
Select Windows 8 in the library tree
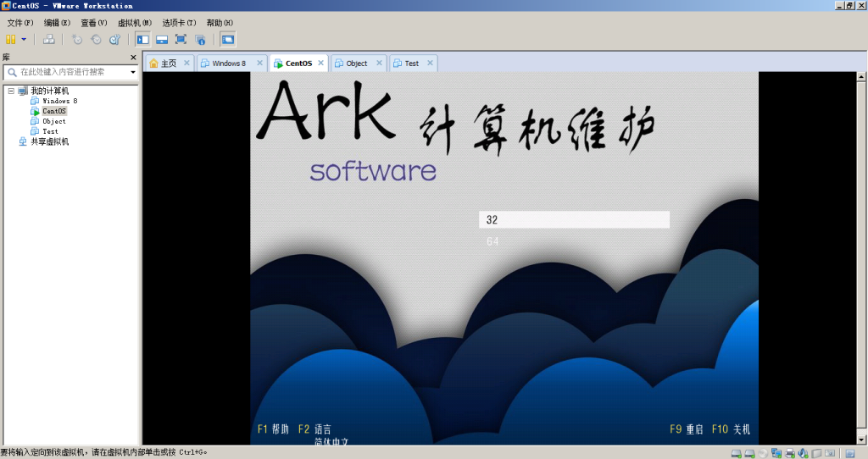click(x=60, y=102)
